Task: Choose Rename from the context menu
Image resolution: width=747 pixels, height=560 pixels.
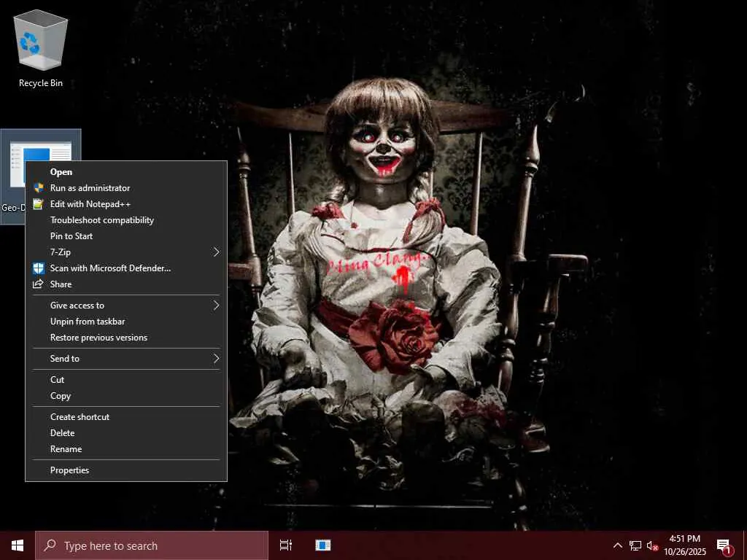Action: [126, 449]
